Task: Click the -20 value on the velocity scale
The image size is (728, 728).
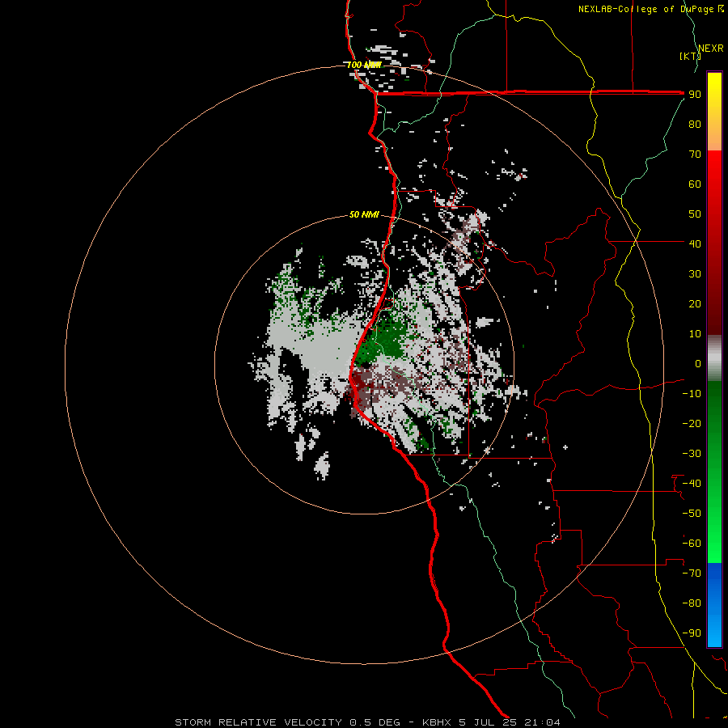Action: pyautogui.click(x=692, y=423)
